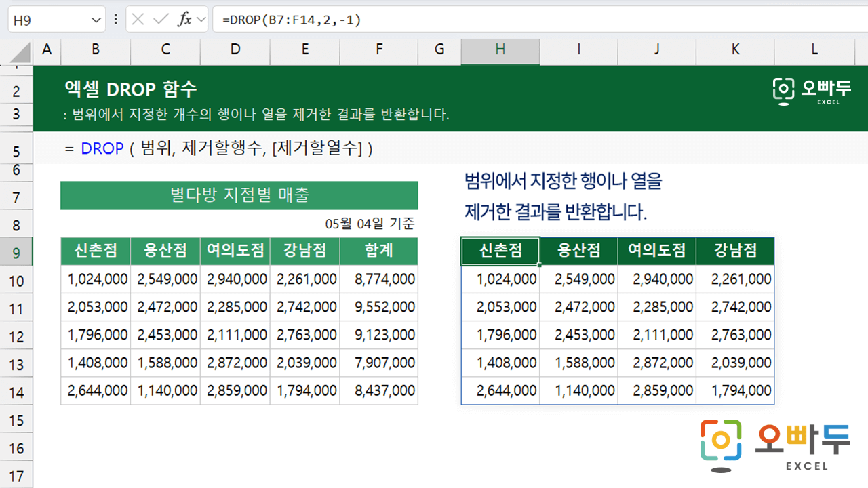Select the 강남점 header in result table
Screen dimensions: 868x488
click(x=735, y=251)
